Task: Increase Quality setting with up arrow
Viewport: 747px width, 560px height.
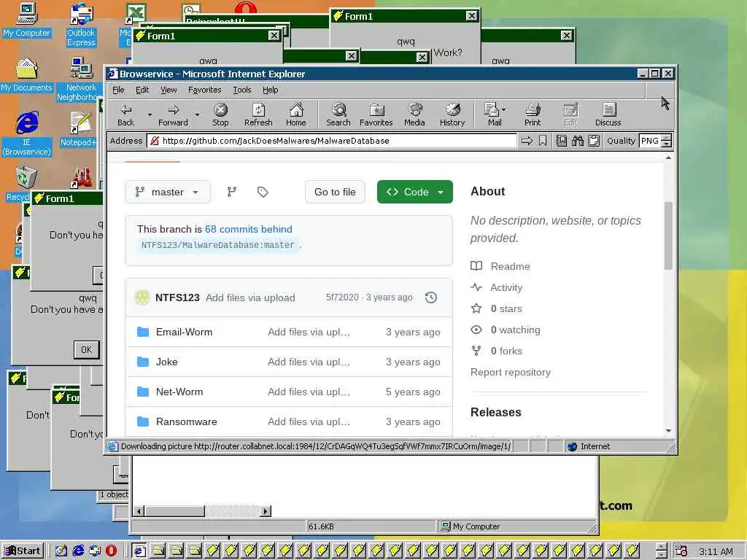Action: (x=667, y=138)
